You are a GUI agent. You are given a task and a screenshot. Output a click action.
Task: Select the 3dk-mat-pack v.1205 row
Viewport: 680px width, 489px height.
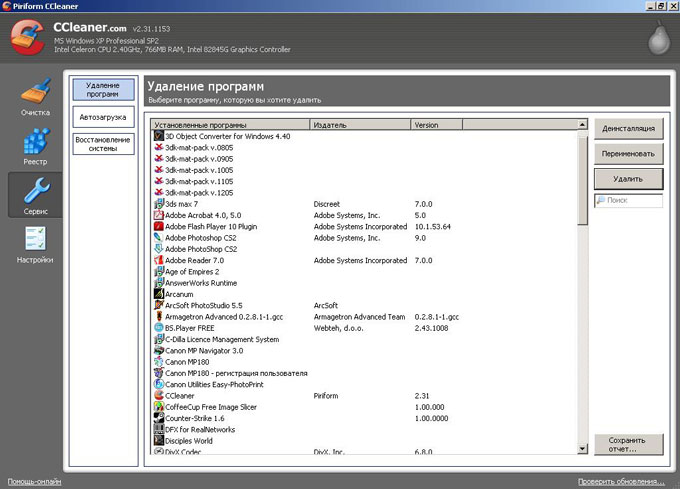click(364, 192)
